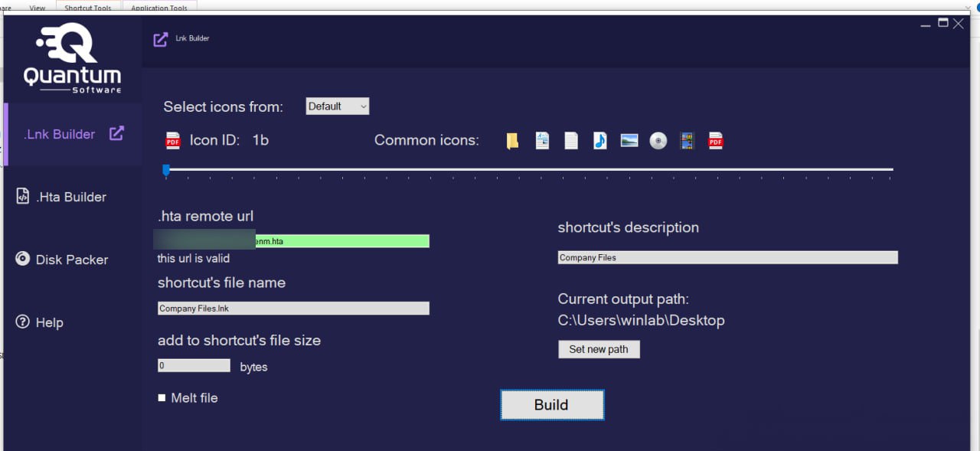Click the 'this url is valid' message

tap(194, 259)
